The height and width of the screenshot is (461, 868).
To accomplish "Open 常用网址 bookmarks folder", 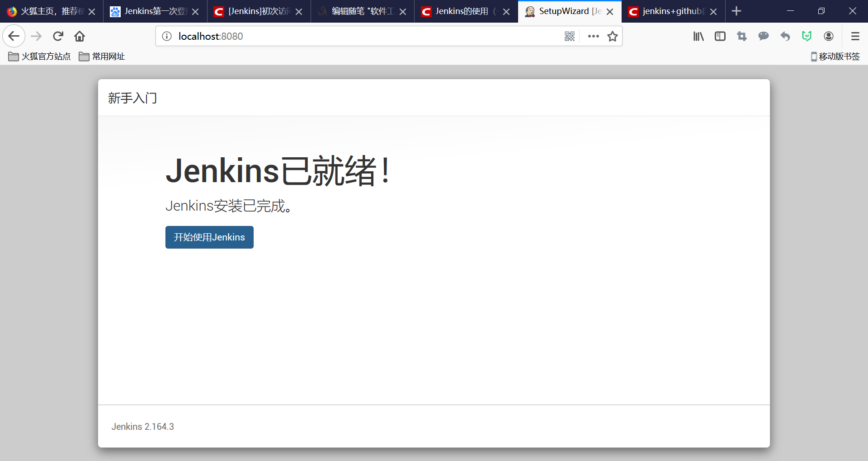I will click(102, 56).
